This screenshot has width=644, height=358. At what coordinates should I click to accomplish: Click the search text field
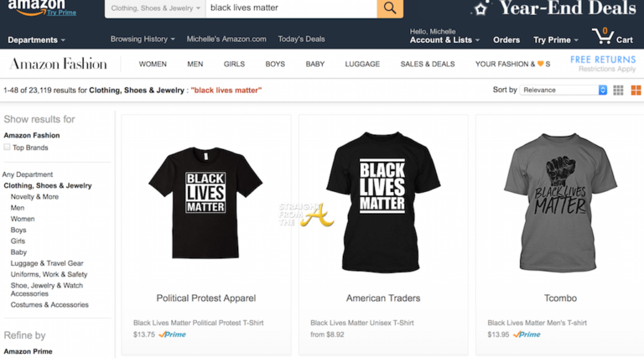coord(291,8)
